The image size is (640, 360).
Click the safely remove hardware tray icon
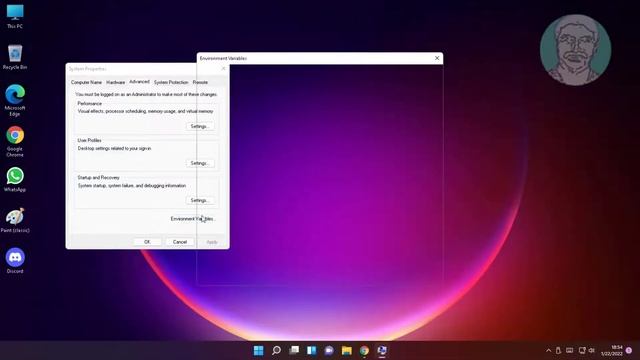click(x=558, y=351)
